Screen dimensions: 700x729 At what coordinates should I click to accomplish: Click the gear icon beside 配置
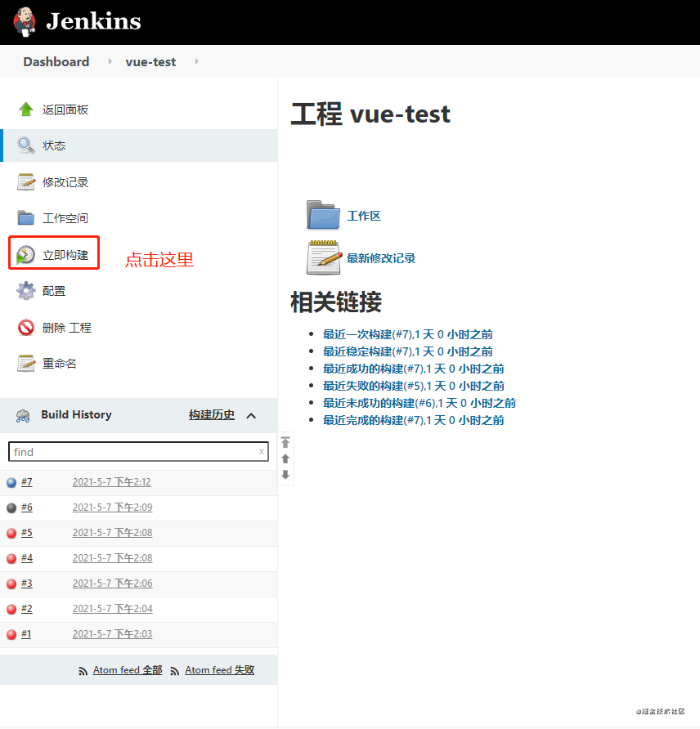(25, 291)
